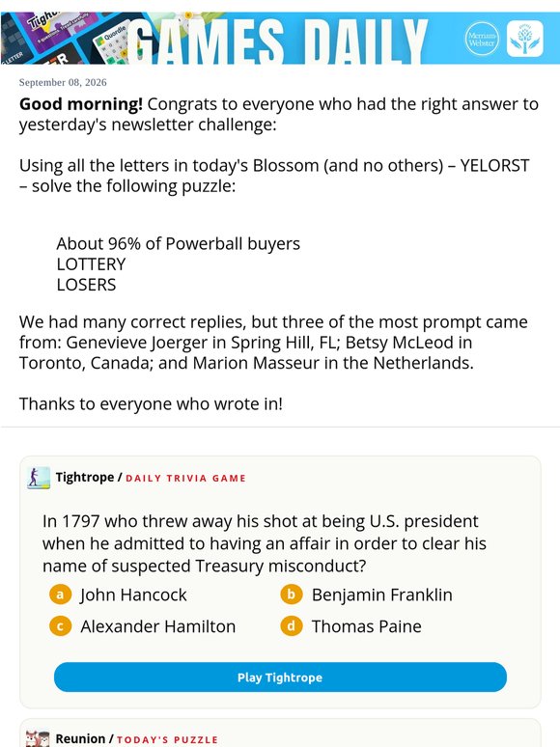The image size is (560, 747).
Task: Choose the Thomas Paine answer text
Action: point(367,626)
